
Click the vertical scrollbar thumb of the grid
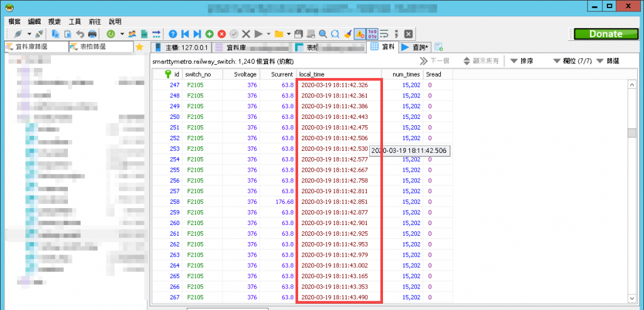(x=631, y=133)
